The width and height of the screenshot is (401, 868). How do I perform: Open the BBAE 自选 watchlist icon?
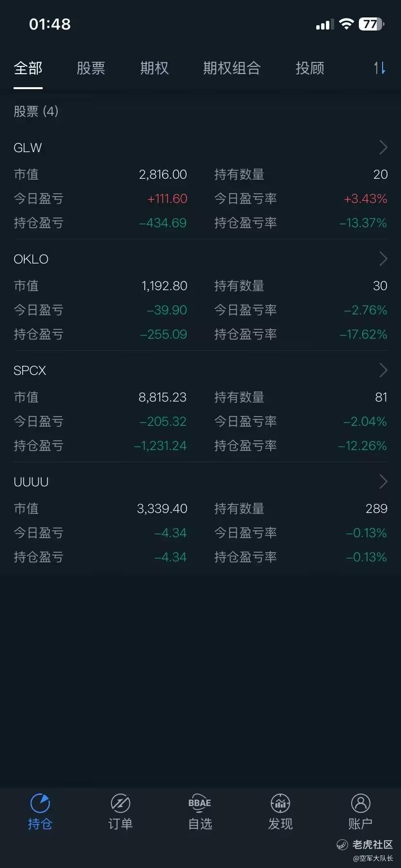200,804
